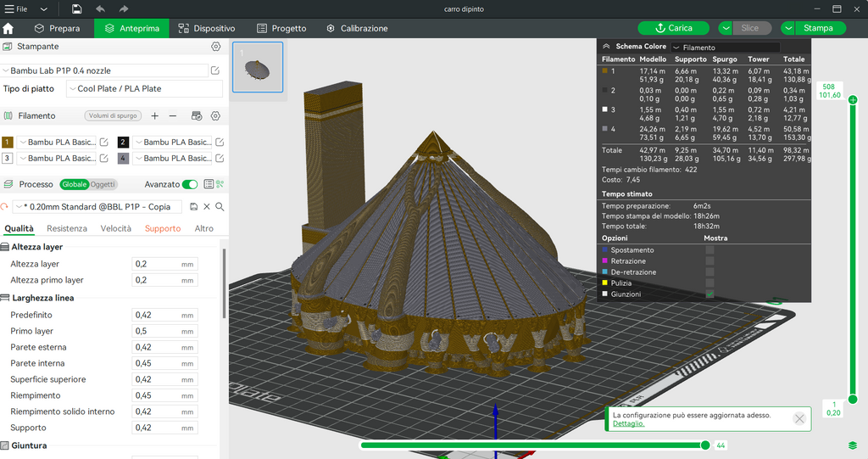Open the Dettaglio link in notification

628,423
